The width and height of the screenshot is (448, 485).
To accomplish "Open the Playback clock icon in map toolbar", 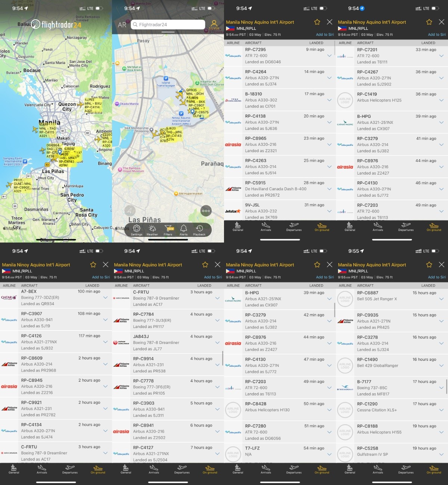I will (199, 230).
